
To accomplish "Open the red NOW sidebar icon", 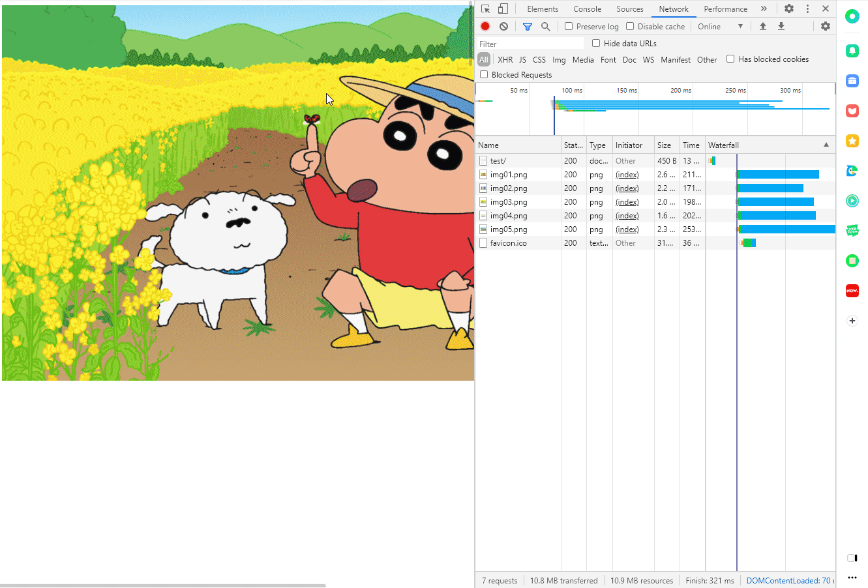I will pyautogui.click(x=852, y=291).
